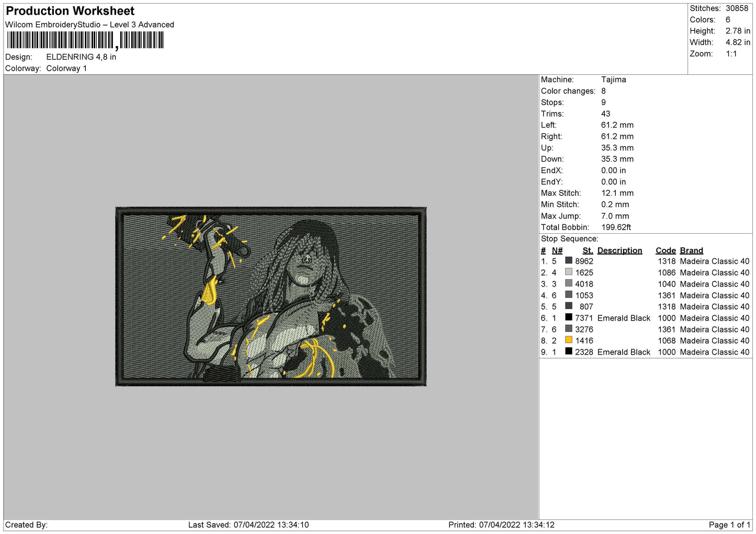Select the yellow swatch for thread 1416
756x534 pixels.
[x=569, y=340]
